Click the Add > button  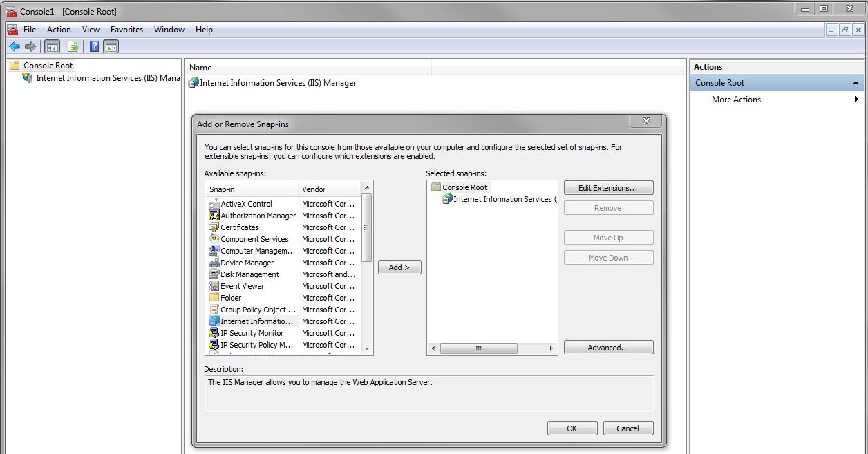(x=399, y=267)
